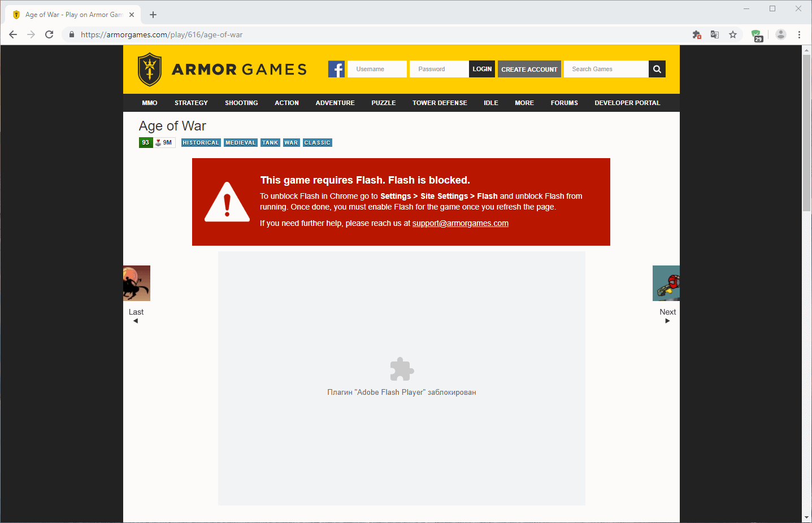Open the Strategy category

pyautogui.click(x=191, y=103)
